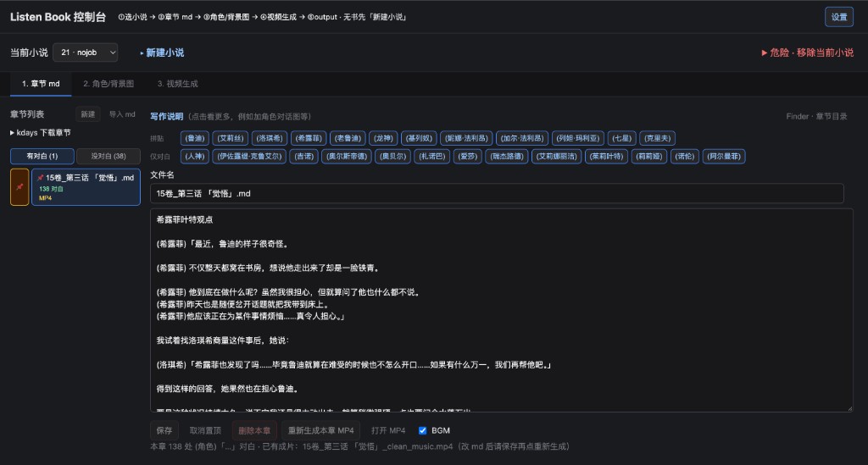Expand 写作说明 for more details
This screenshot has height=465, width=868.
click(167, 116)
